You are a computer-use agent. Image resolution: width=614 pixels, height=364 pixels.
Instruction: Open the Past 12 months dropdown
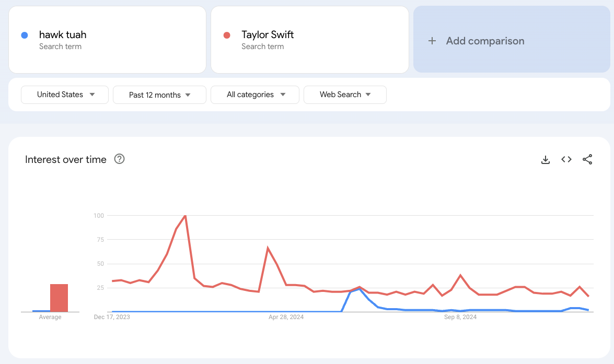point(159,95)
